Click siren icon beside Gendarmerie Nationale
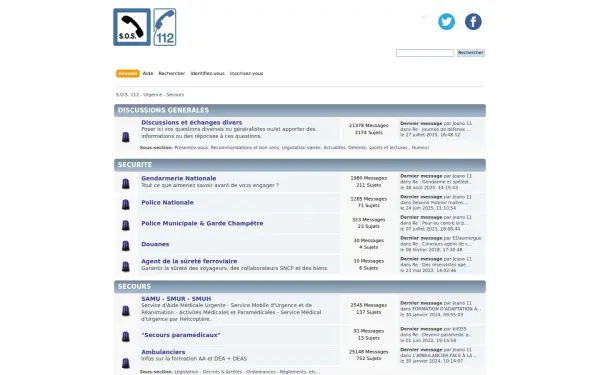This screenshot has height=375, width=600. click(x=126, y=184)
